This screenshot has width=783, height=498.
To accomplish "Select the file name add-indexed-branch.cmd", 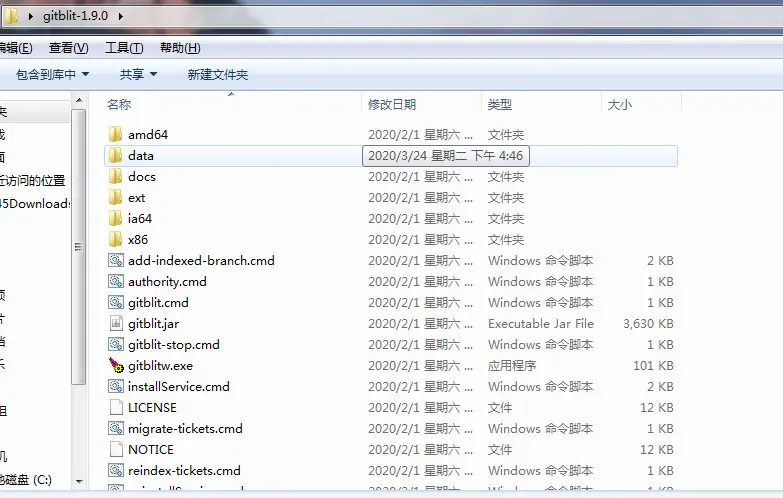I will click(201, 261).
